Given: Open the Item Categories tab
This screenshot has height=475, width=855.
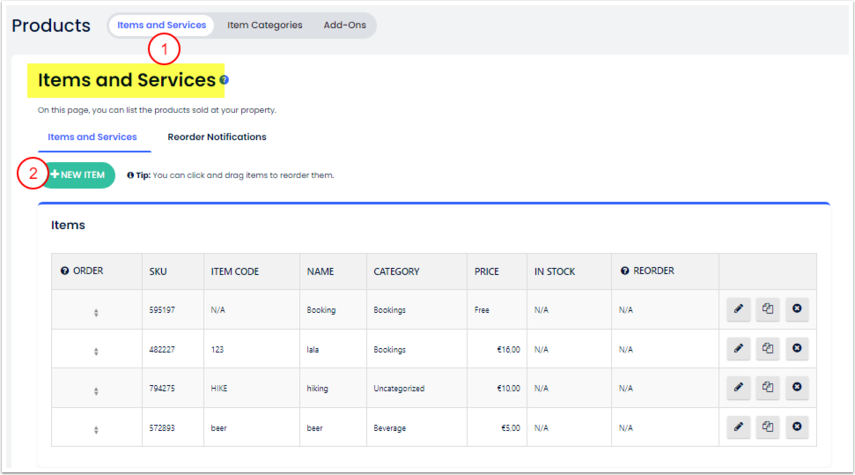Looking at the screenshot, I should 264,25.
